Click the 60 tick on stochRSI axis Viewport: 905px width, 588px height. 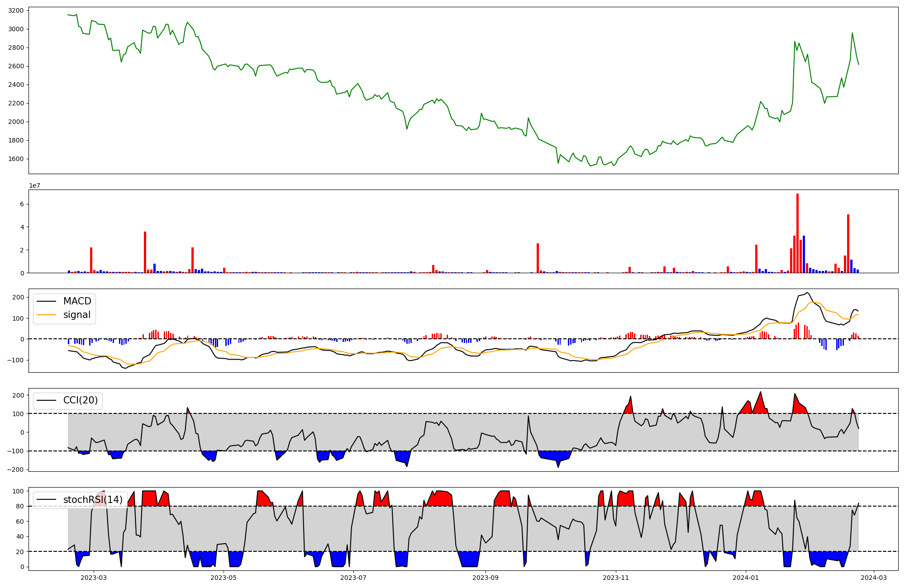pos(20,522)
